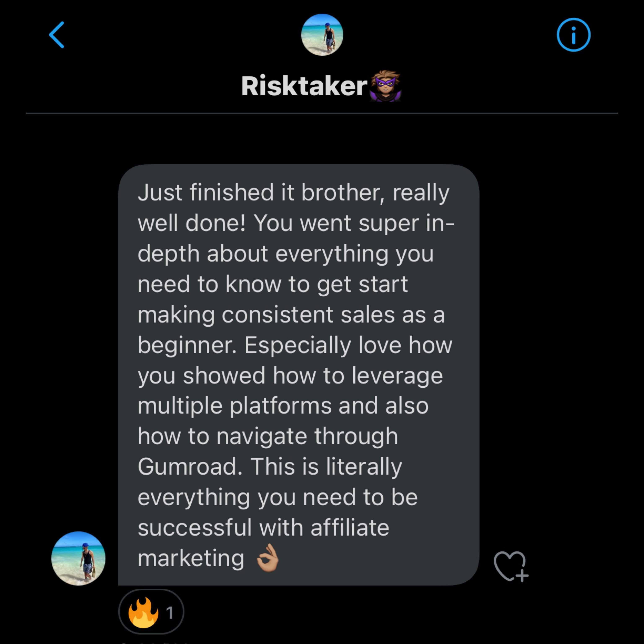Open the Risktaker profile name
The image size is (644, 644).
coord(304,86)
